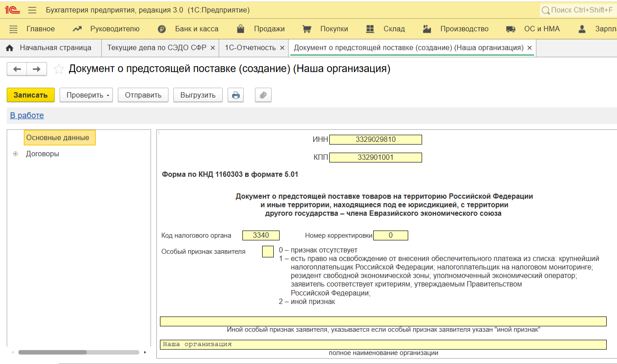Click the Поиск Ctrl+Shift+F search box
The height and width of the screenshot is (364, 617).
click(x=578, y=10)
